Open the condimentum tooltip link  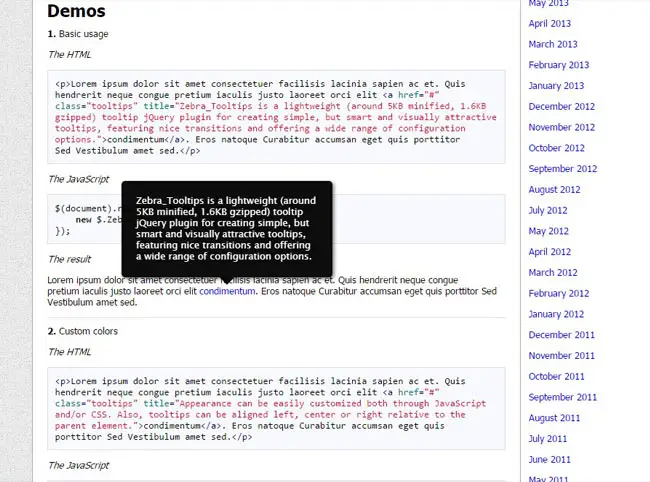[227, 291]
